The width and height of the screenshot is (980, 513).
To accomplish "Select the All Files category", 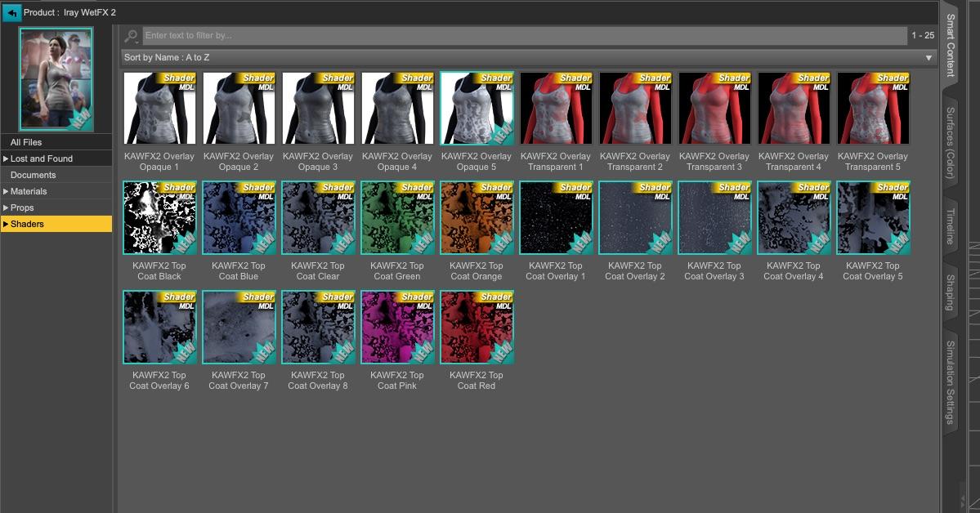I will (56, 142).
